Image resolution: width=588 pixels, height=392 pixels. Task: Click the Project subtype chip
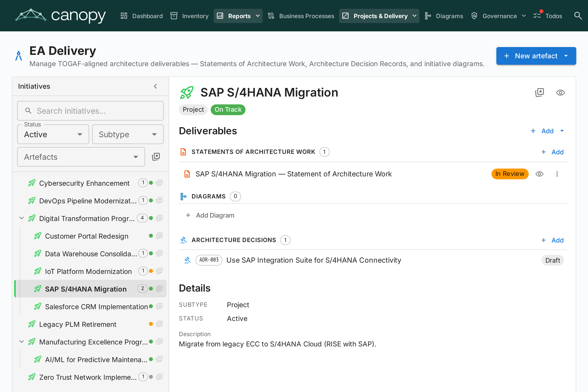193,110
